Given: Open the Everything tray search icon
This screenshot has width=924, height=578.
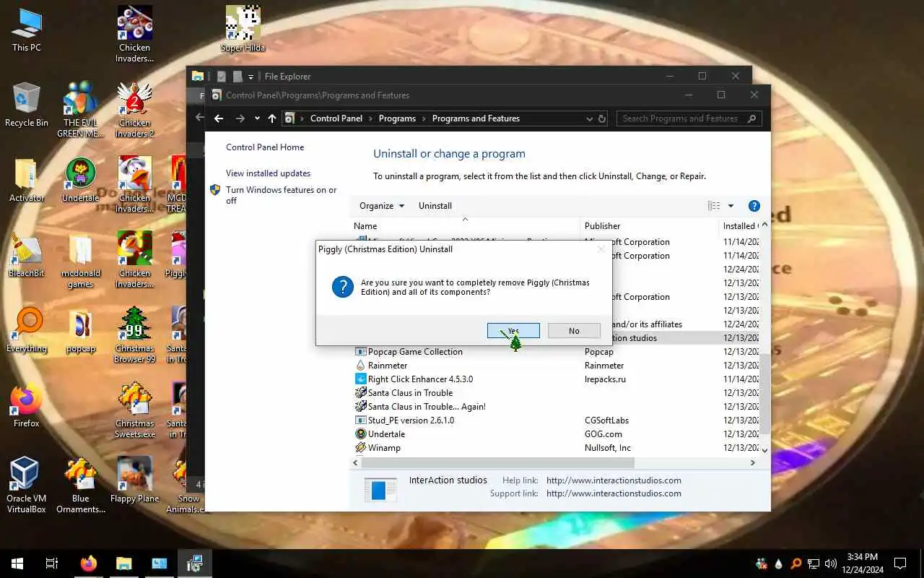Looking at the screenshot, I should (796, 564).
